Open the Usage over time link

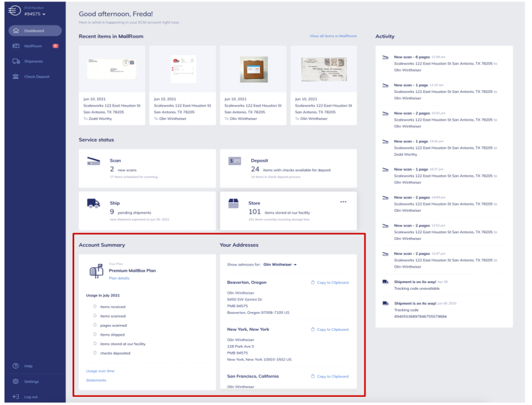(100, 371)
